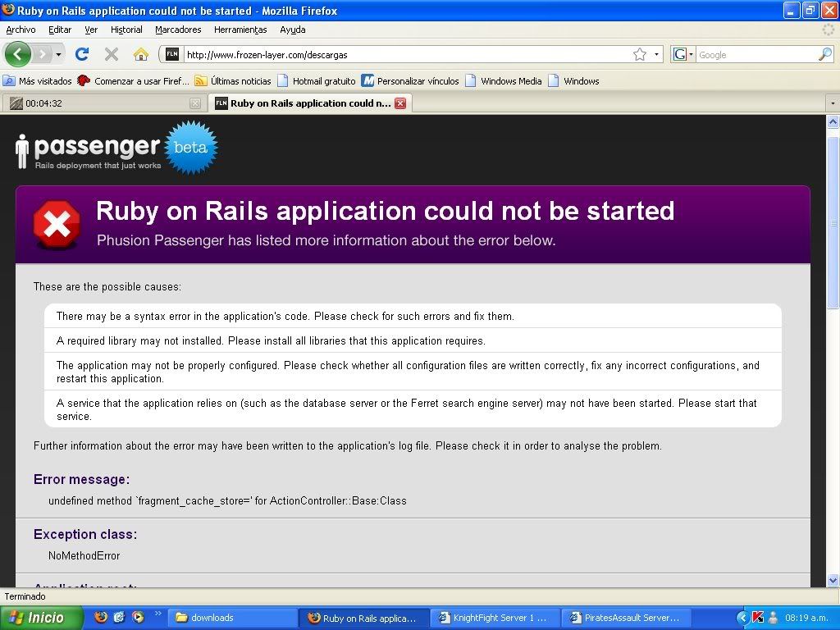
Task: Click the NoMethodError exception text
Action: click(84, 555)
